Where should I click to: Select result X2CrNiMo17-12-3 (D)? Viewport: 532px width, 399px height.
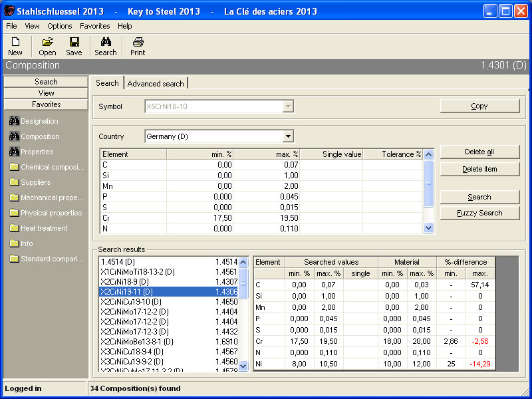click(169, 332)
